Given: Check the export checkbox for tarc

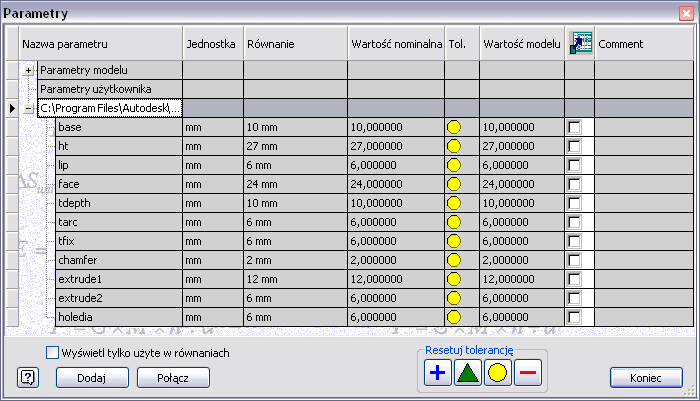Looking at the screenshot, I should click(574, 222).
